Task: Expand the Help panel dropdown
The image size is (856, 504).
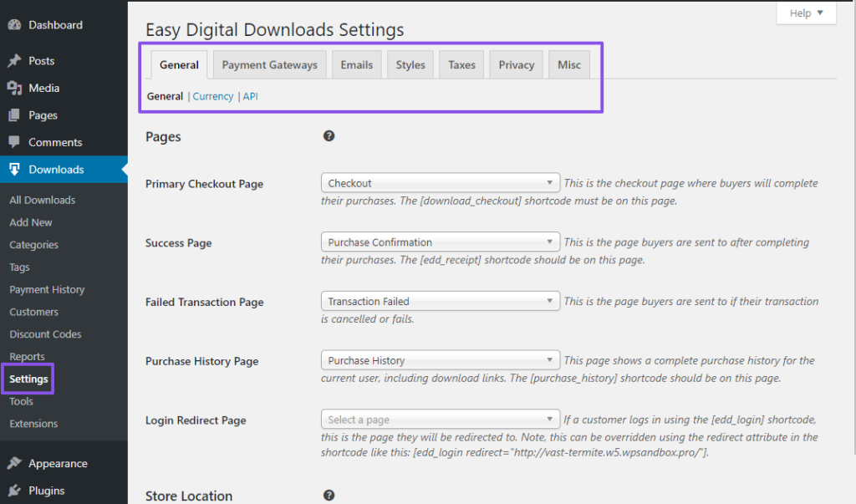Action: click(x=807, y=13)
